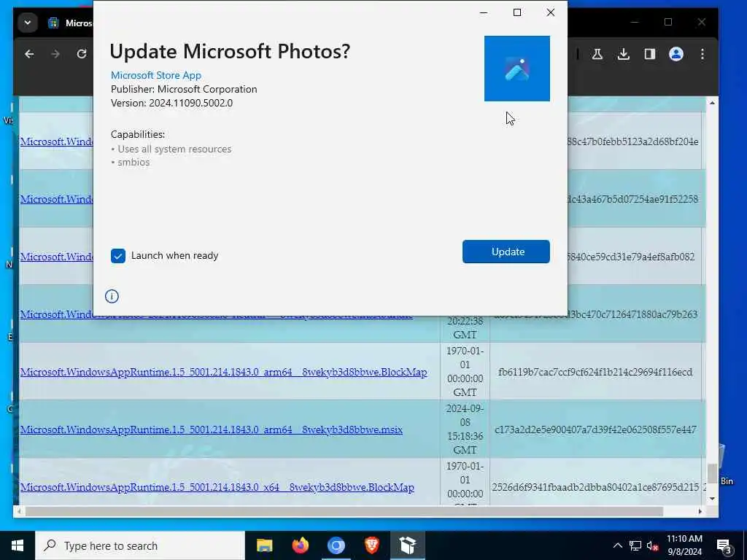Screen dimensions: 747x560
Task: Close the browser window behind
Action: [701, 22]
